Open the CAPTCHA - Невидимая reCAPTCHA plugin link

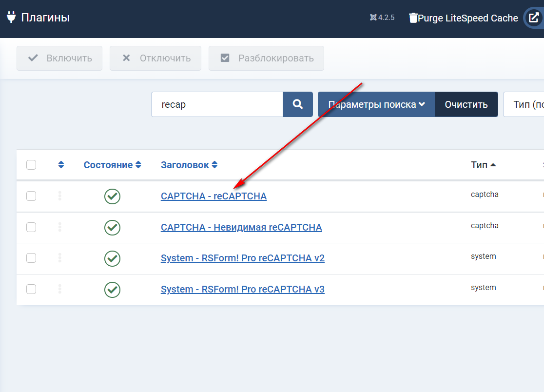tap(241, 227)
